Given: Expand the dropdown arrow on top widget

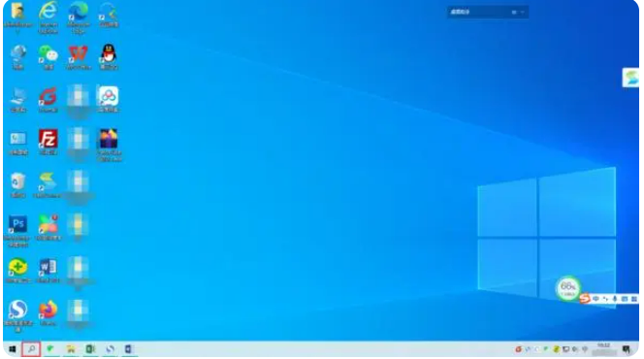Looking at the screenshot, I should coord(523,13).
